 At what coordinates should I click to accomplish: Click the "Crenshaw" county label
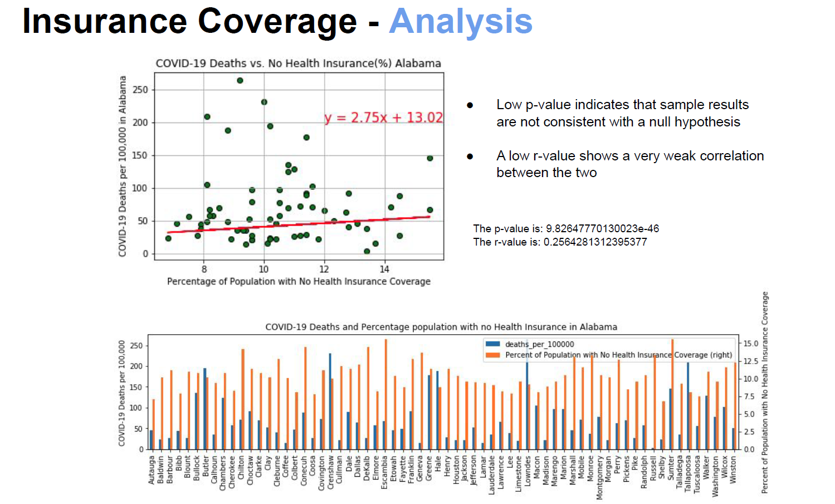point(330,473)
